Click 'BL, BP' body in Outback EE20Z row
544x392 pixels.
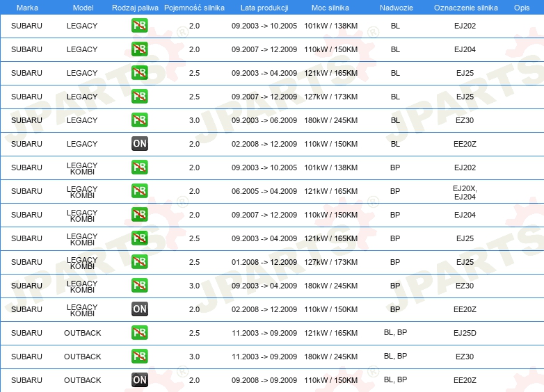pyautogui.click(x=396, y=379)
